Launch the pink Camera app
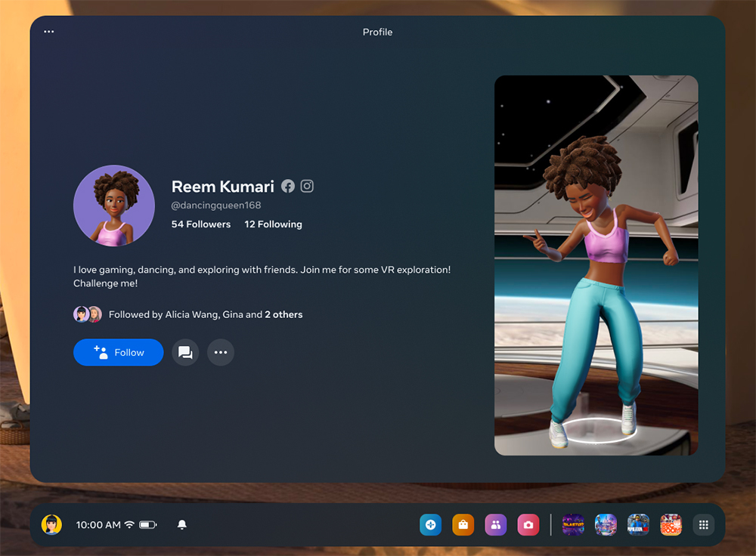Screen dimensions: 756x556 point(528,524)
